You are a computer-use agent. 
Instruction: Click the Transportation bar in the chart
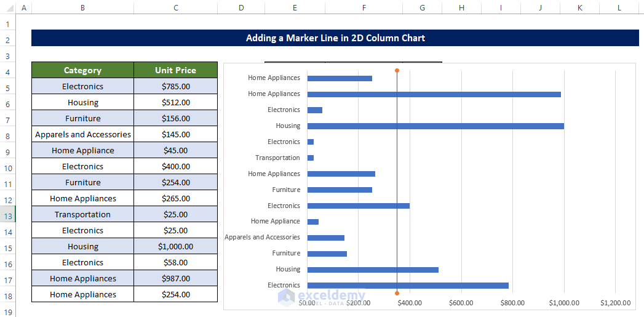[x=311, y=158]
